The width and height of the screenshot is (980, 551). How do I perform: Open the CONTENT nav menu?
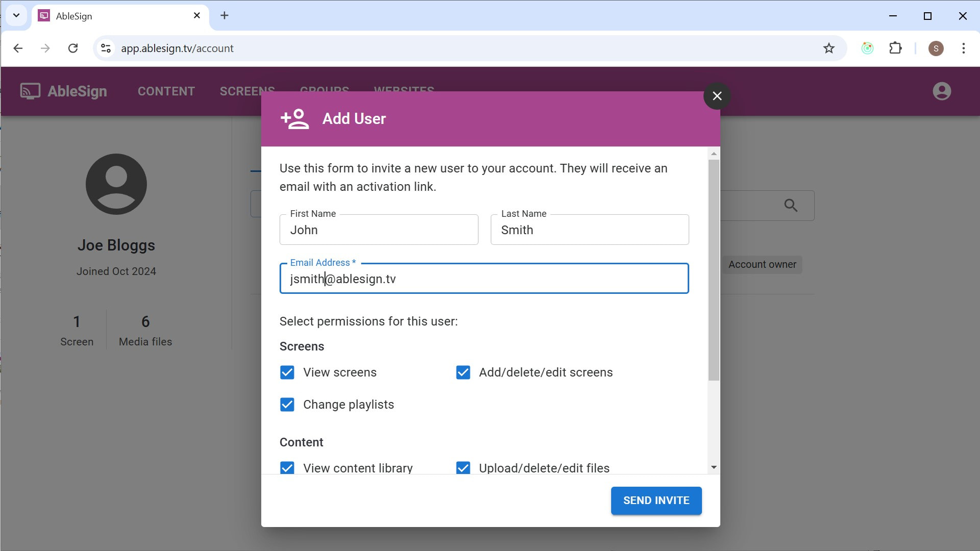pyautogui.click(x=166, y=91)
